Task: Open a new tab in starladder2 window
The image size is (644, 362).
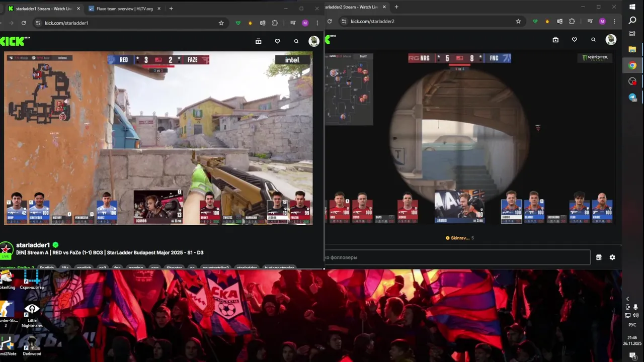Action: point(396,7)
